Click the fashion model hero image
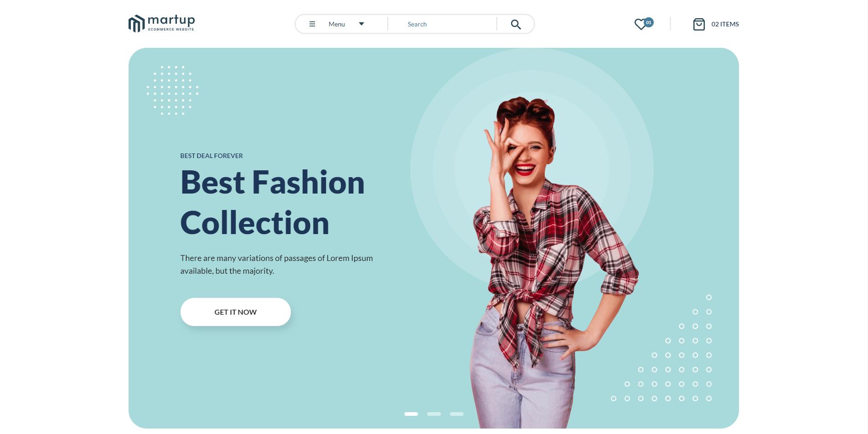The image size is (868, 434). [552, 262]
